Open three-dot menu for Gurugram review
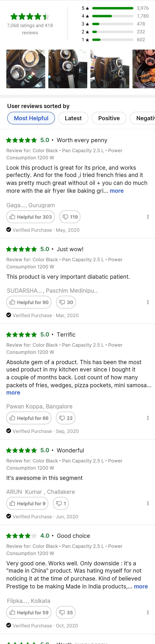Image resolution: width=155 pixels, height=644 pixels. (148, 217)
